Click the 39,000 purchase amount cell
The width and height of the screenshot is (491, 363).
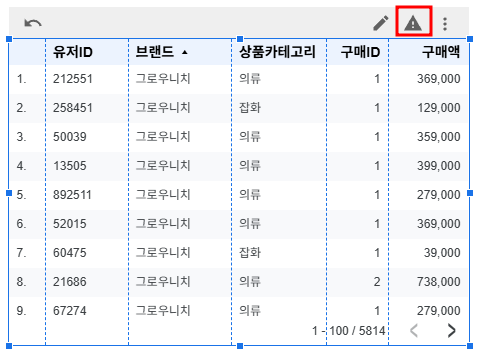pyautogui.click(x=442, y=253)
